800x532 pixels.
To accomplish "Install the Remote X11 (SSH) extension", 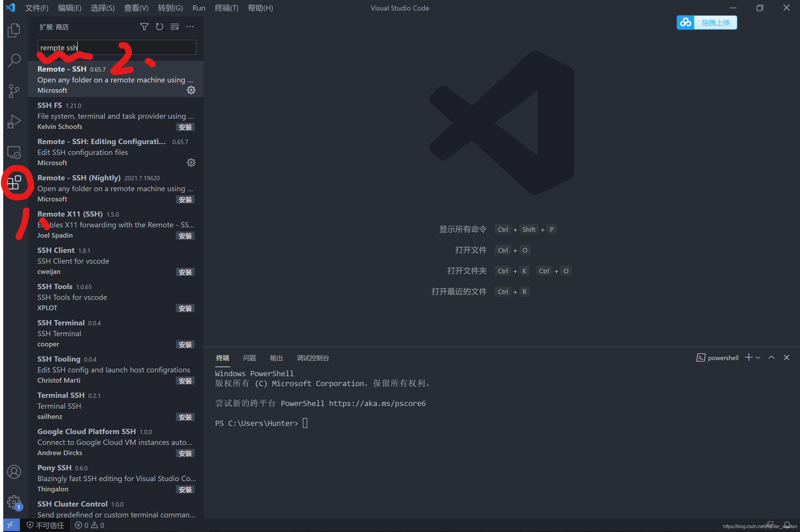I will tap(185, 236).
